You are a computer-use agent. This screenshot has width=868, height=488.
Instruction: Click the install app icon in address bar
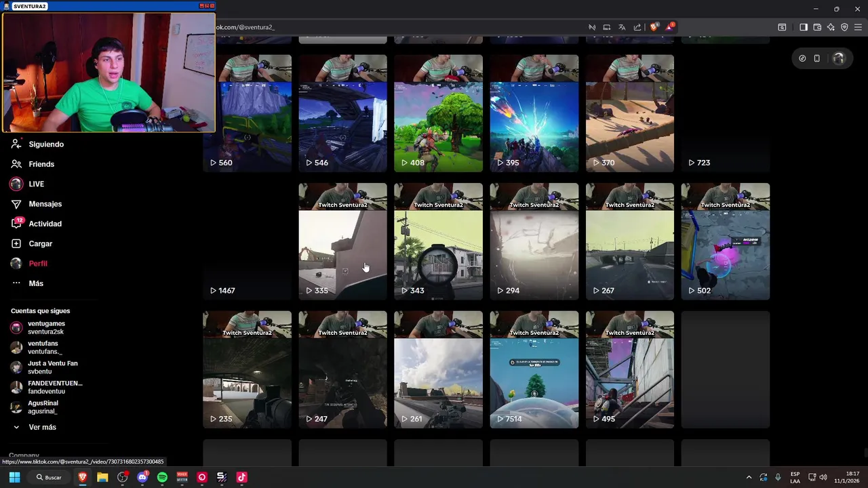tap(607, 27)
